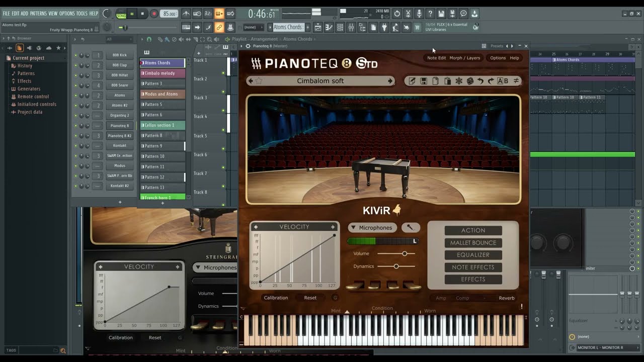644x362 pixels.
Task: Open the NOTE EFFECTS panel
Action: click(473, 267)
